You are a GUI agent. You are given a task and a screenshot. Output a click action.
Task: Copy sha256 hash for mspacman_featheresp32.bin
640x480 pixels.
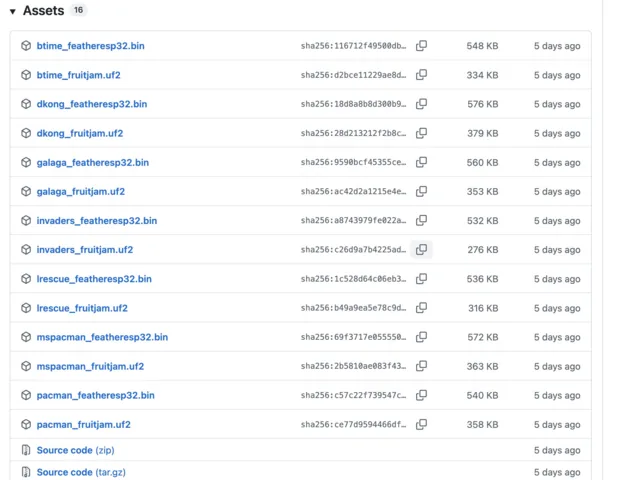(x=421, y=337)
